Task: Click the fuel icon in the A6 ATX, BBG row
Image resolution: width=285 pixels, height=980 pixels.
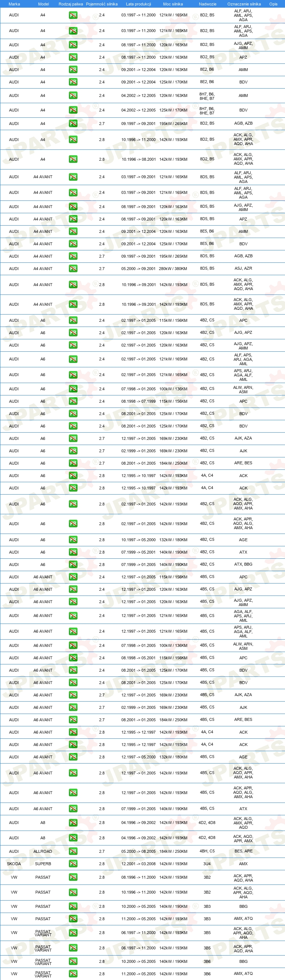Action: pos(73,565)
